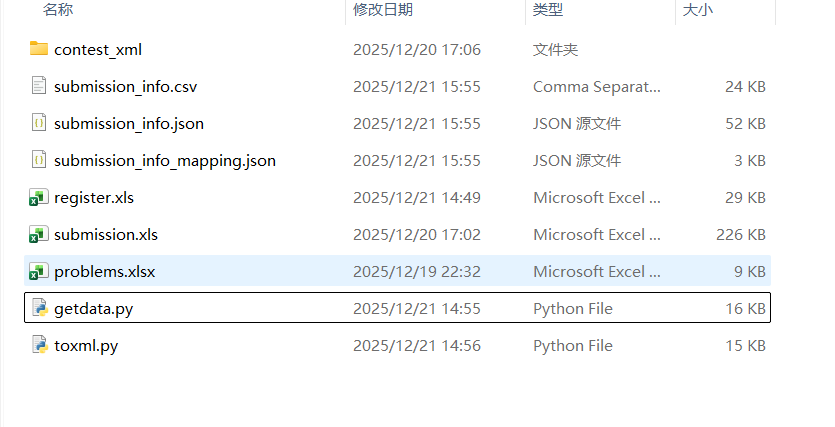The image size is (835, 427).
Task: Click the problems.xlsx Excel icon
Action: (39, 271)
